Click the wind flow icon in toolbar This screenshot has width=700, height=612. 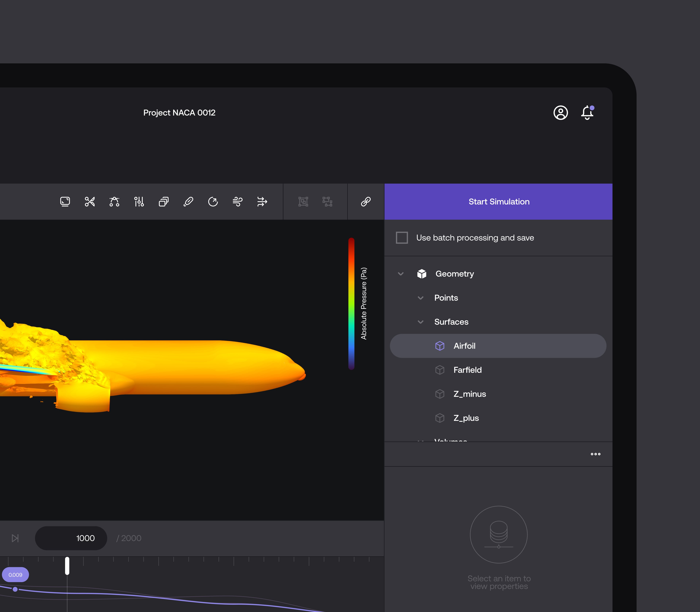tap(238, 201)
